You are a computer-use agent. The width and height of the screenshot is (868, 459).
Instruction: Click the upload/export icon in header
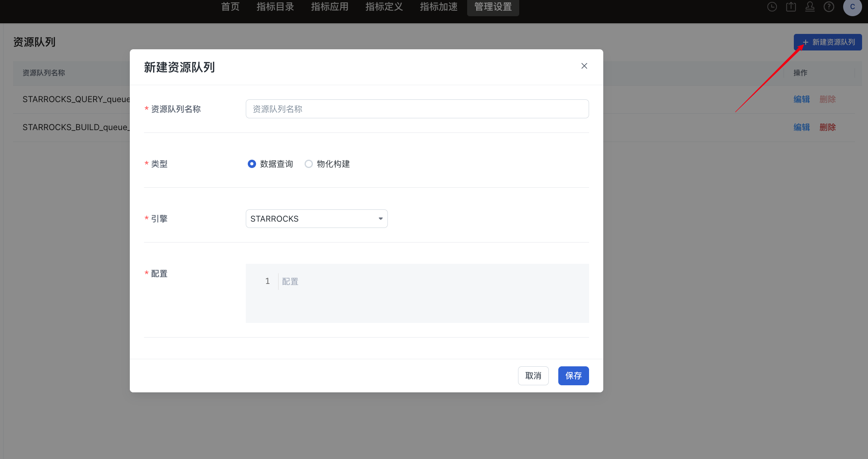pos(791,7)
